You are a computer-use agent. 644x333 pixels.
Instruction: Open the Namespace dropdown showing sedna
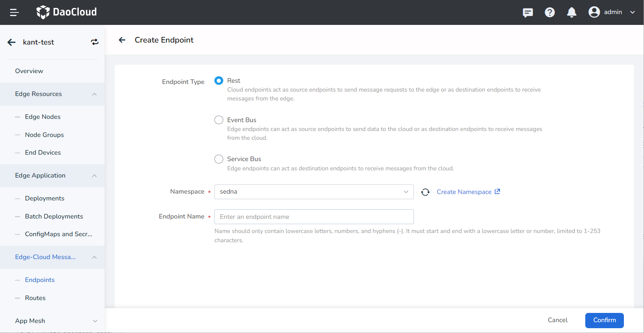pos(314,192)
